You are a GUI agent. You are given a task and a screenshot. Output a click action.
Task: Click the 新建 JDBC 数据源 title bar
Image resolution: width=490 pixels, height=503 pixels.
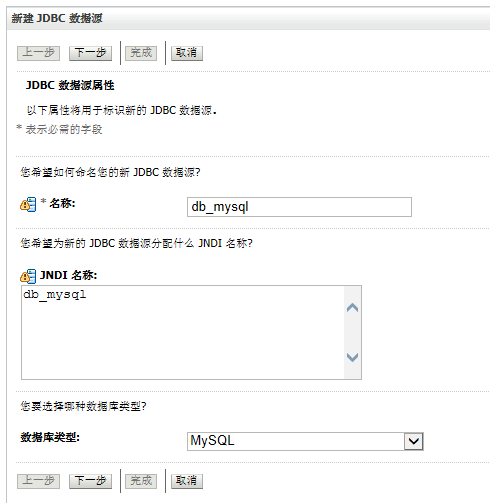tap(248, 18)
